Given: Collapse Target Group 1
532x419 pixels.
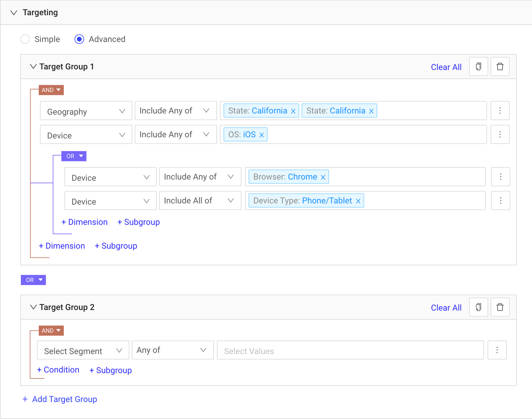Looking at the screenshot, I should [x=33, y=66].
